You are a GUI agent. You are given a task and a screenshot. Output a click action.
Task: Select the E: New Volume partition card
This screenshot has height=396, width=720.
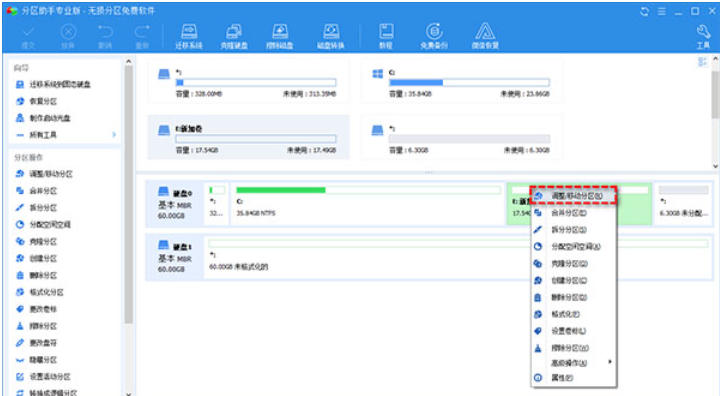(x=248, y=138)
